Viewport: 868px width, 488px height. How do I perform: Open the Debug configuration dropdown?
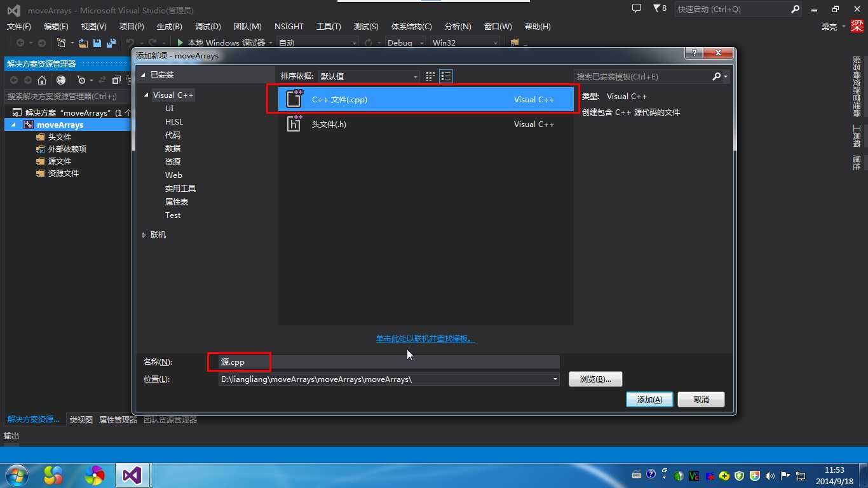coord(405,43)
